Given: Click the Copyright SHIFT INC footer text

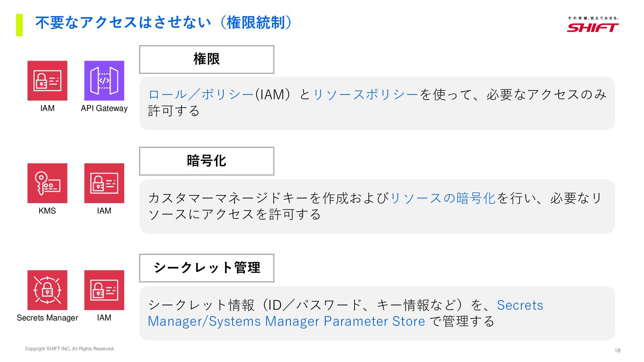Looking at the screenshot, I should click(70, 349).
